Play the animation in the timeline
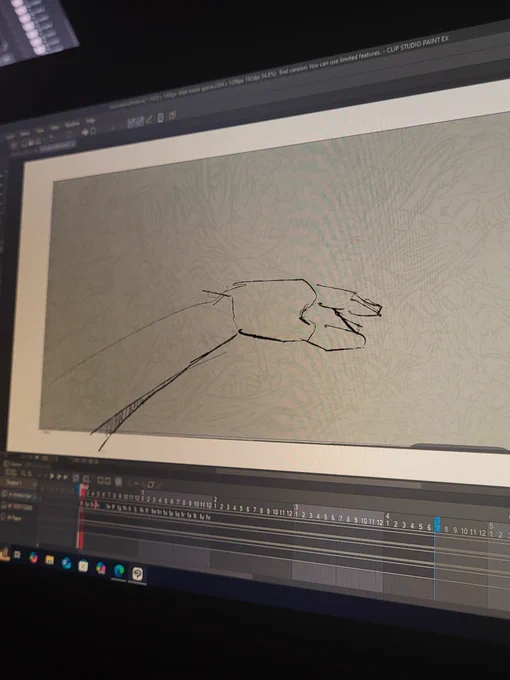The image size is (510, 680). [52, 476]
